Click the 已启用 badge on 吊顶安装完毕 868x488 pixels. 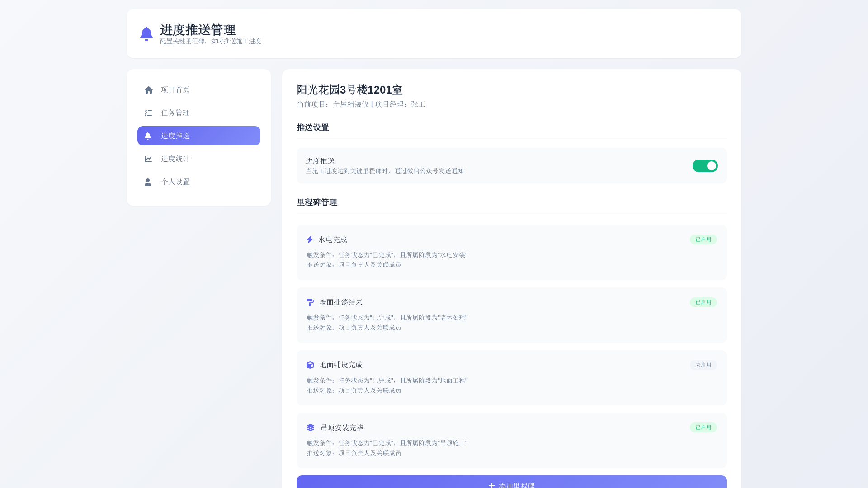click(x=703, y=427)
